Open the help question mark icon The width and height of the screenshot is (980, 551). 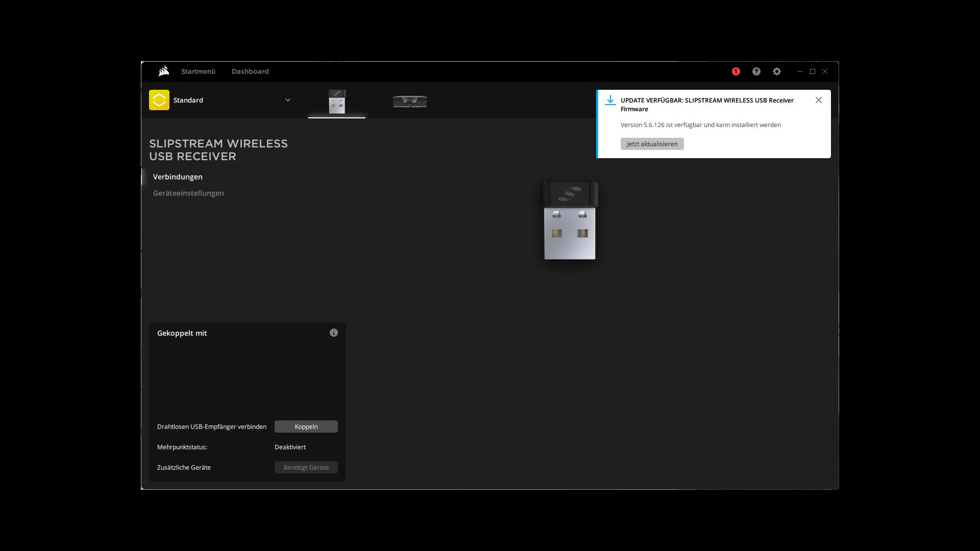756,71
